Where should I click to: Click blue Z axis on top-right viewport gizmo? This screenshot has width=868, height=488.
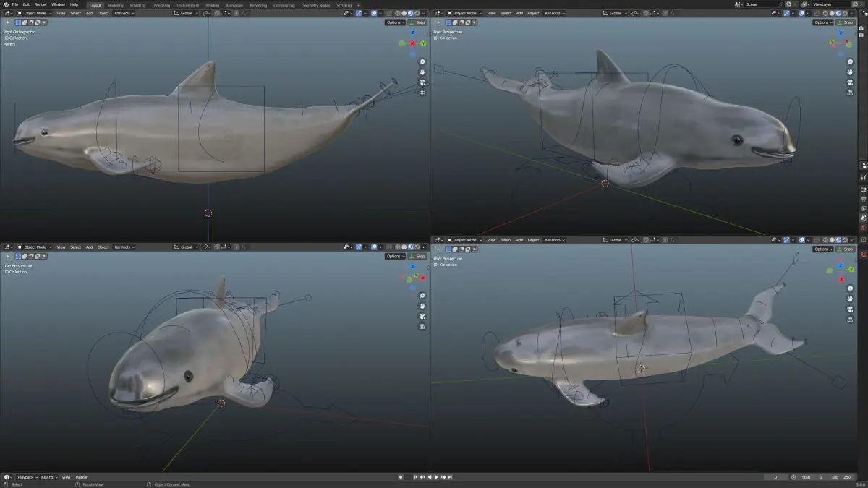point(841,33)
